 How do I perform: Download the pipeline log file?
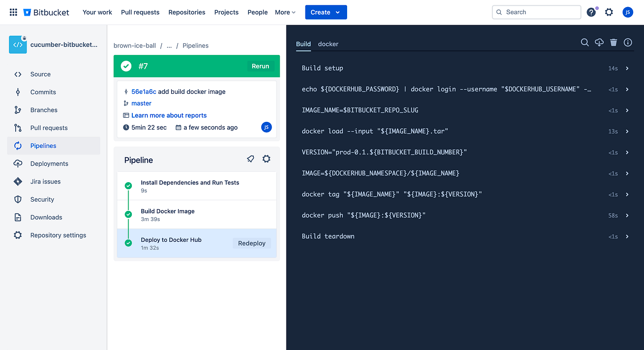pyautogui.click(x=599, y=42)
